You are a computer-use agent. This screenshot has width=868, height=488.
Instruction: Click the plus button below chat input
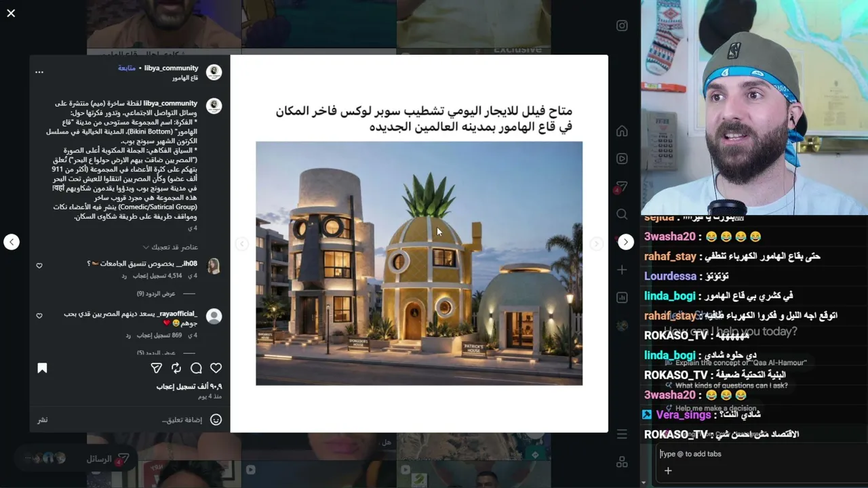668,470
